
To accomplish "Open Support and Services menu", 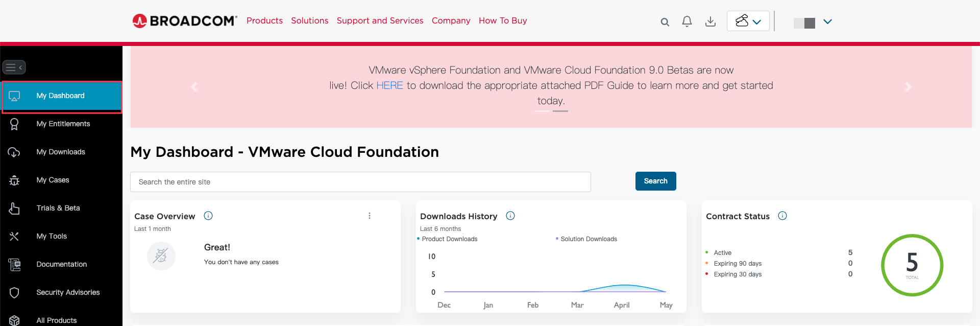I will pyautogui.click(x=380, y=20).
